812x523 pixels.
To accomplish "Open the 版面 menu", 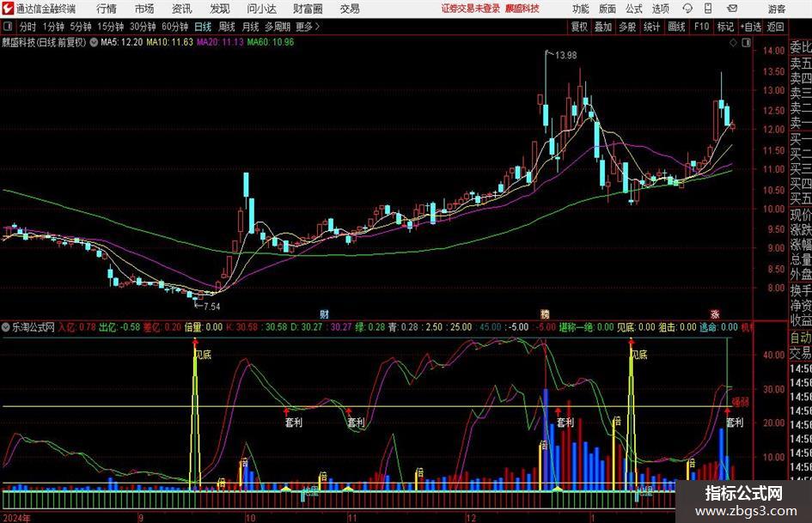I will pyautogui.click(x=607, y=9).
